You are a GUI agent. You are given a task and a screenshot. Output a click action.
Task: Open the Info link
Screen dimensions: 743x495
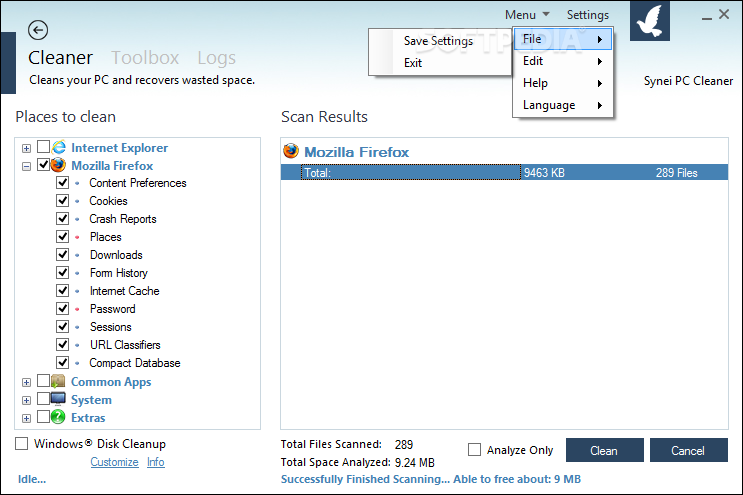pos(155,462)
